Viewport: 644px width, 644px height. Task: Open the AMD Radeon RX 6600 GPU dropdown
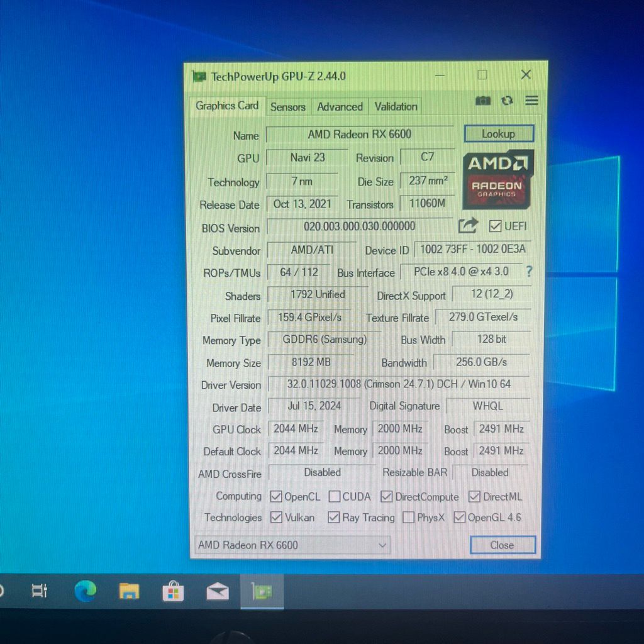click(x=292, y=545)
